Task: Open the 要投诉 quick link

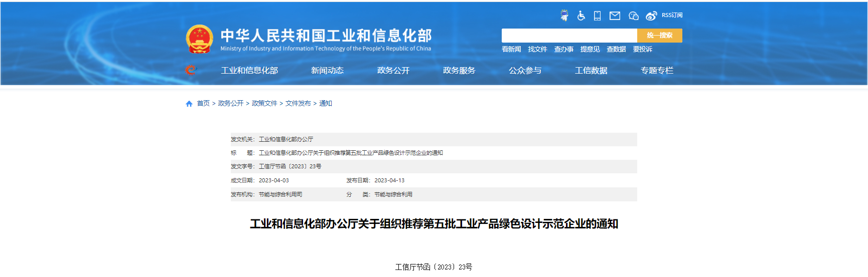Action: pos(642,49)
